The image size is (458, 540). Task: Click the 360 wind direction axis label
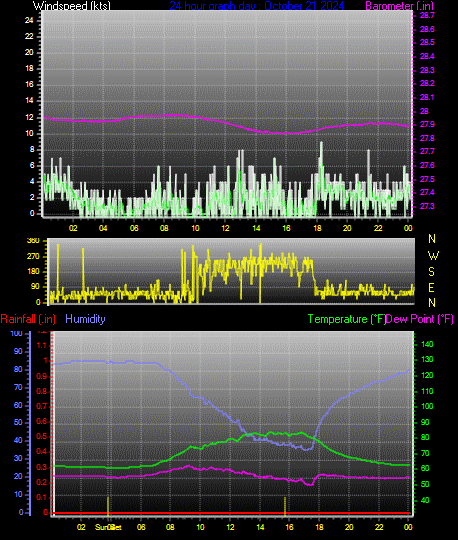click(x=33, y=241)
